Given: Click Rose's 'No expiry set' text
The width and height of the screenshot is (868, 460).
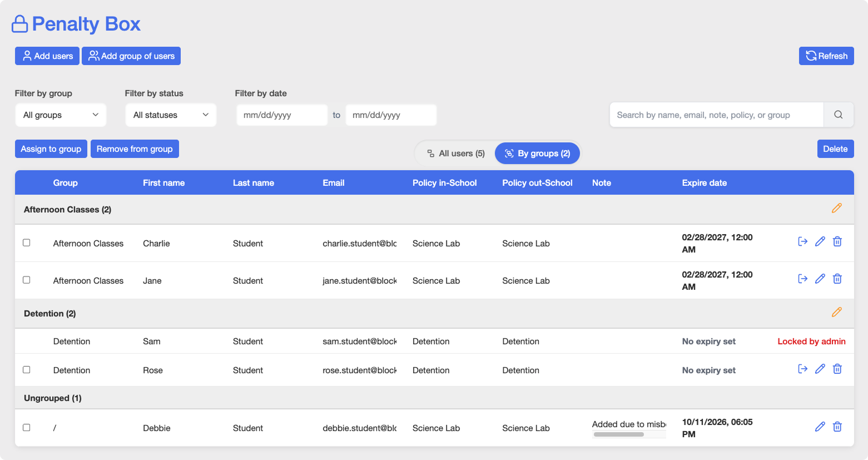Looking at the screenshot, I should tap(709, 370).
